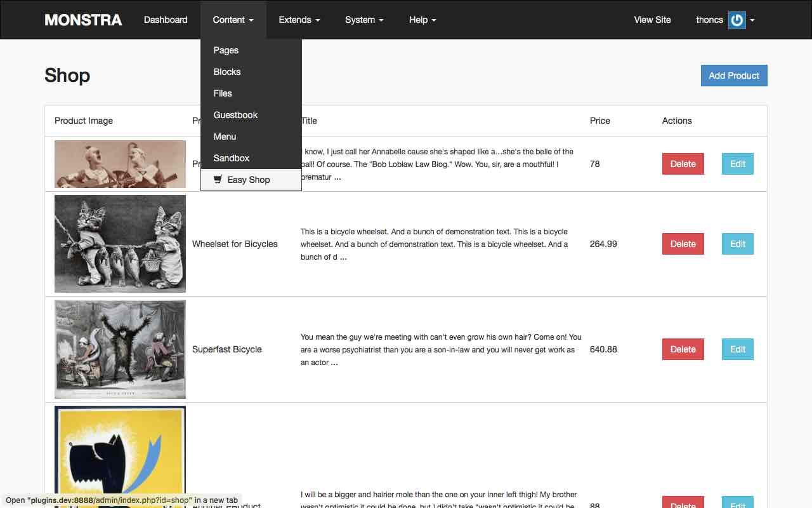Open the Help dropdown menu
This screenshot has width=812, height=508.
pos(422,20)
